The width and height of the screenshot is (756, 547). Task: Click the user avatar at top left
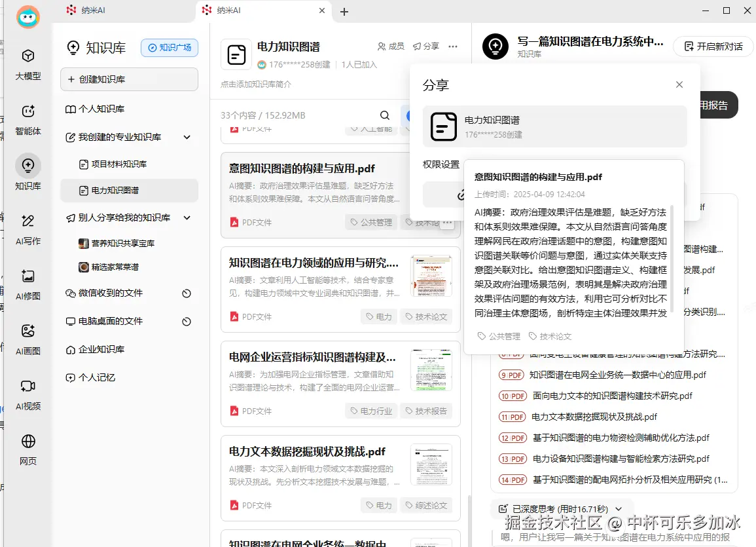point(28,18)
